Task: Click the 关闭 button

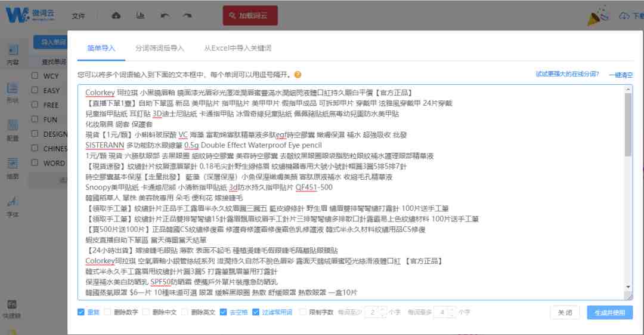Action: coord(565,312)
